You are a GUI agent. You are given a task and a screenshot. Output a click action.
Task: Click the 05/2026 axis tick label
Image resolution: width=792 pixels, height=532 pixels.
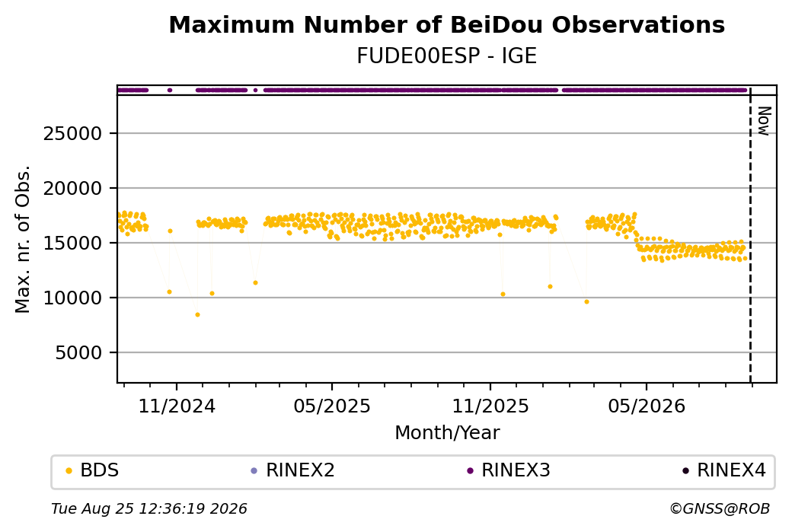pos(647,406)
